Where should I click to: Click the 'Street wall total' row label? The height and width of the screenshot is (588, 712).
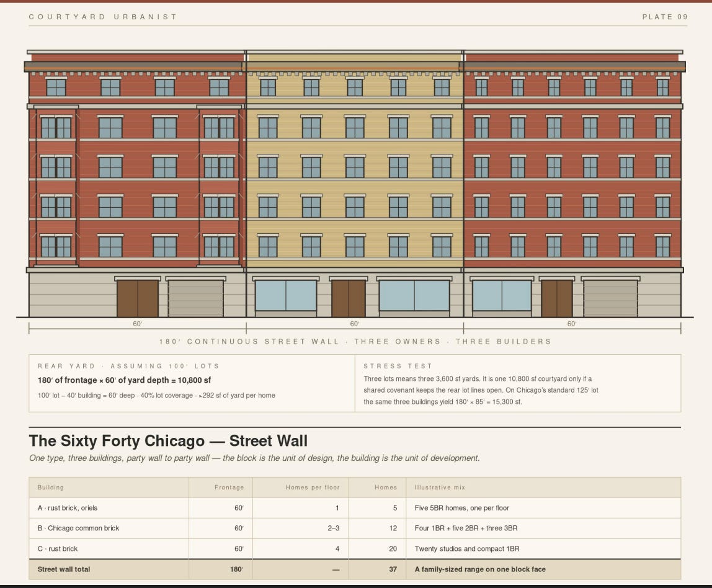tap(63, 569)
